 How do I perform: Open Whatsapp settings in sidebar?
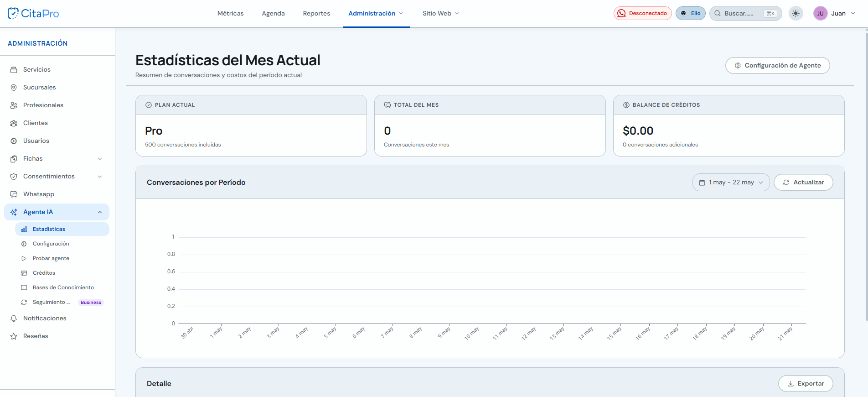pos(57,194)
